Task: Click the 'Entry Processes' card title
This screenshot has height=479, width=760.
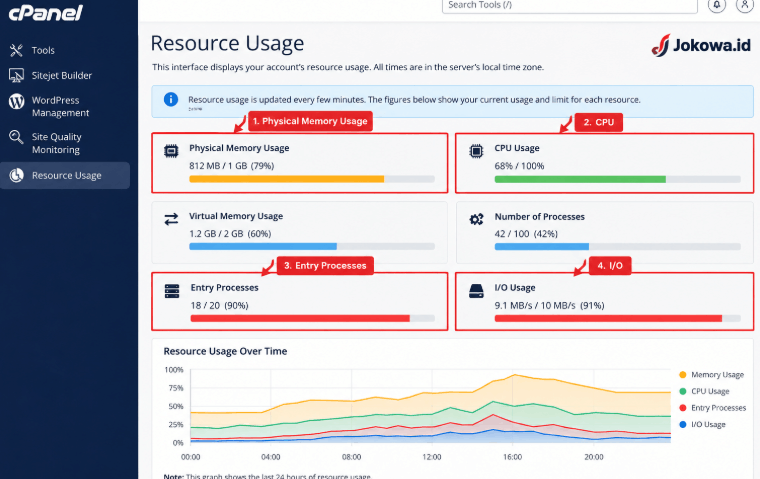Action: [x=224, y=287]
